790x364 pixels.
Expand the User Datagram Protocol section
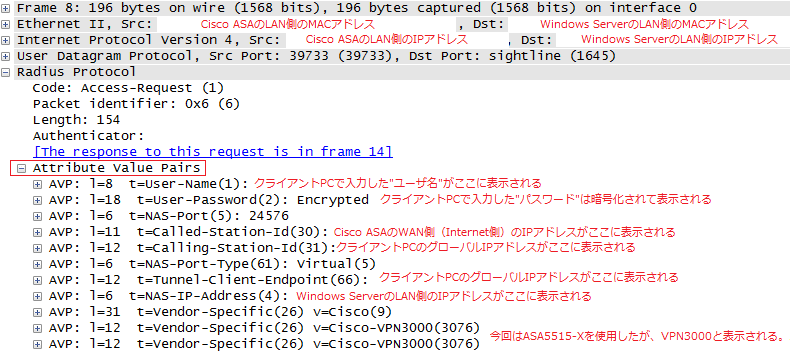point(5,56)
